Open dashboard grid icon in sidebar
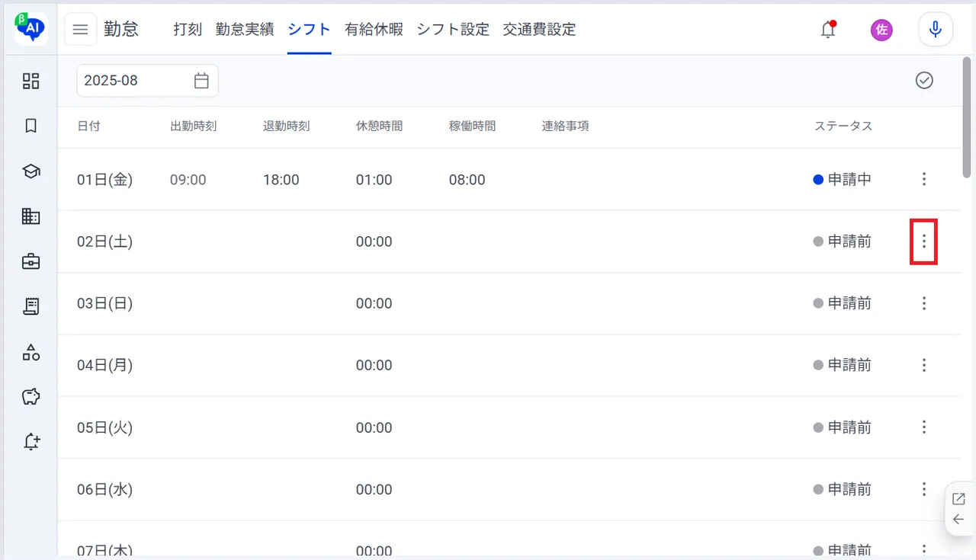The image size is (976, 560). coord(30,81)
